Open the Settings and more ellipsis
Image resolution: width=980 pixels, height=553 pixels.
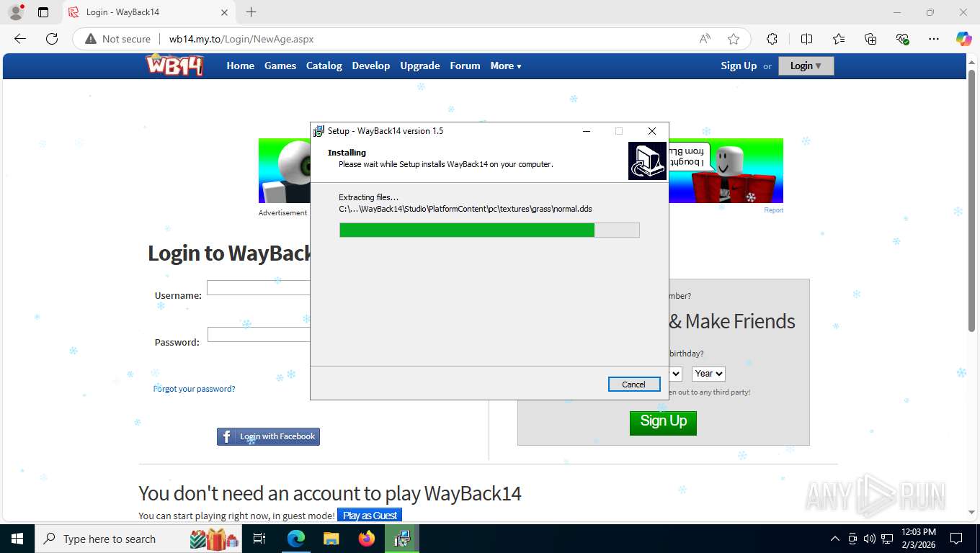934,39
